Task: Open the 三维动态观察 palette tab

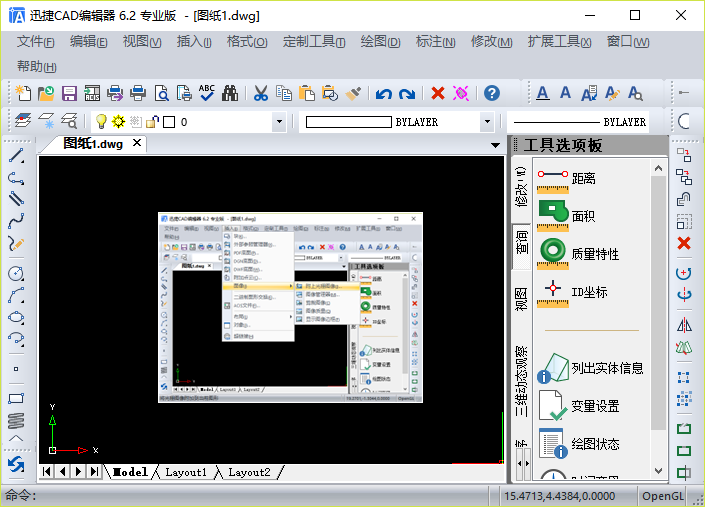Action: point(522,381)
